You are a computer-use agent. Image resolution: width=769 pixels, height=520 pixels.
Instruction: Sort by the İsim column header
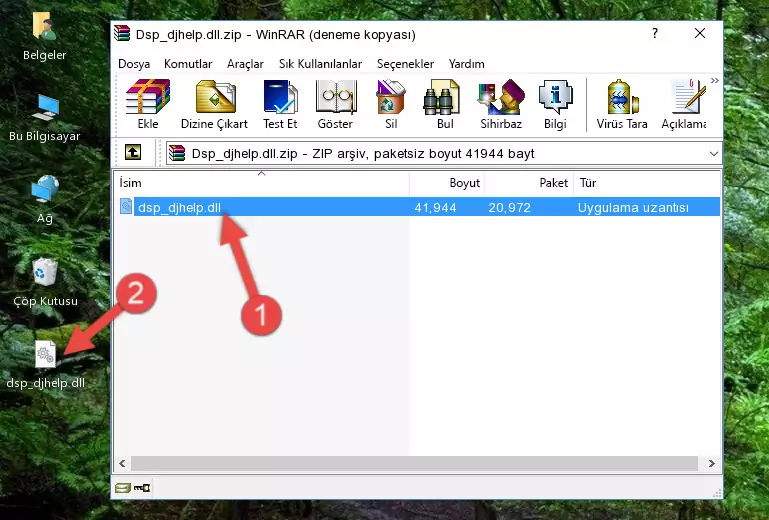(262, 182)
